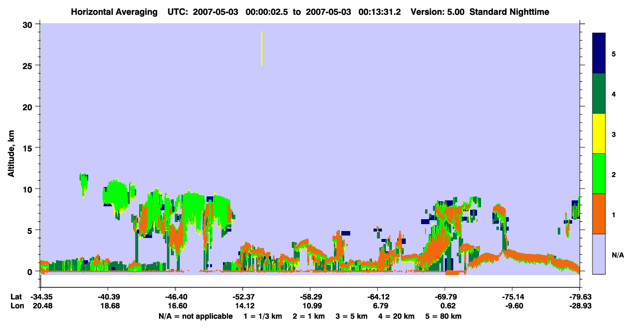Click the longitude value -28.93
Screen dimensions: 644x330
(x=580, y=306)
